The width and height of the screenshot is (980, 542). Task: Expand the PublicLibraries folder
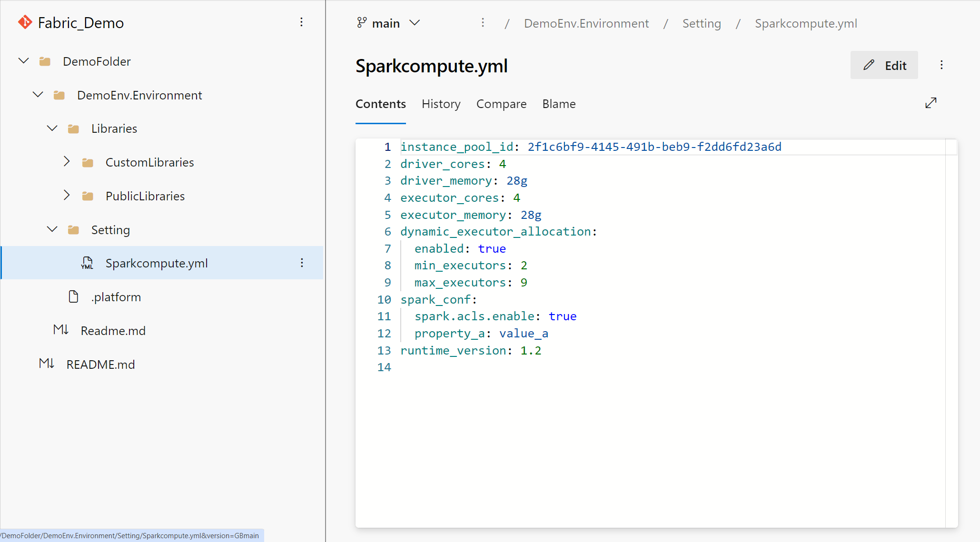pos(65,196)
